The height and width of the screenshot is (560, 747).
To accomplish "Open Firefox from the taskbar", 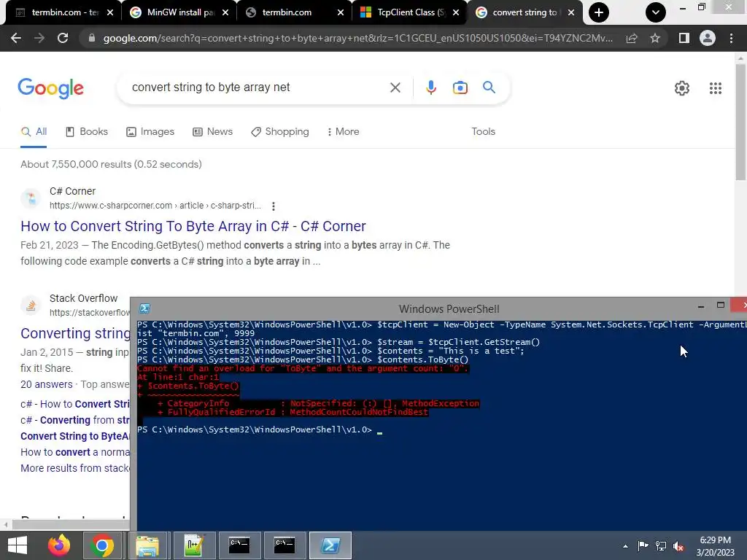I will 58,545.
